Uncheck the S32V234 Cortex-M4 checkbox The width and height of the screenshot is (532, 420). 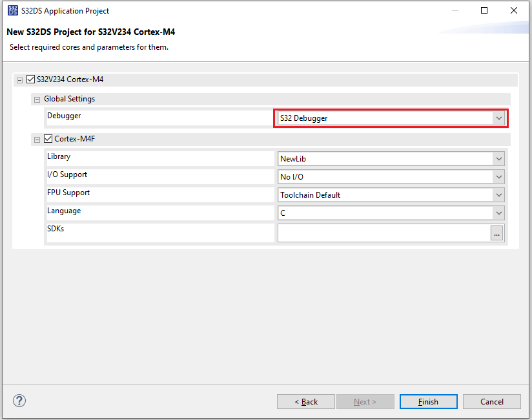tap(30, 79)
